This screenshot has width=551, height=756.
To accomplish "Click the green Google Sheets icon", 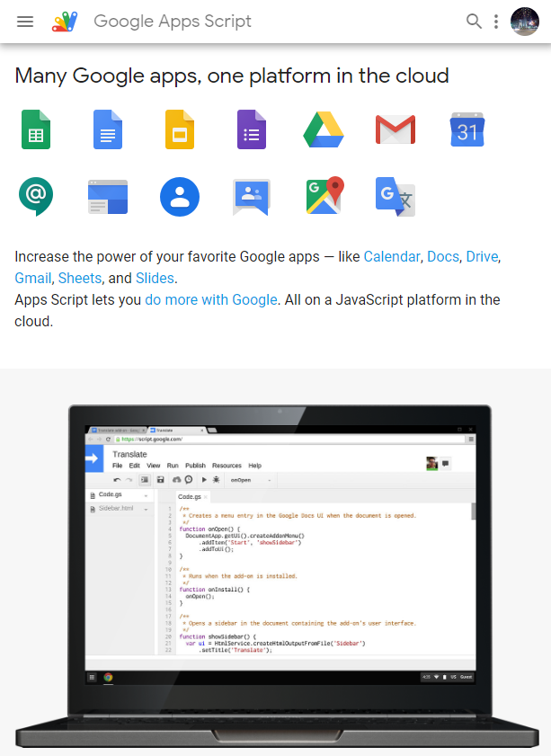I will click(36, 129).
